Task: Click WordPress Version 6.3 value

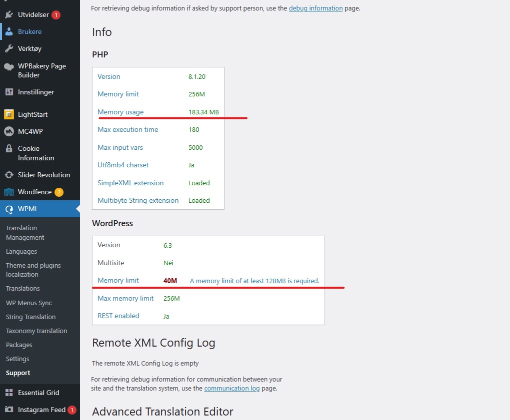Action: 167,245
